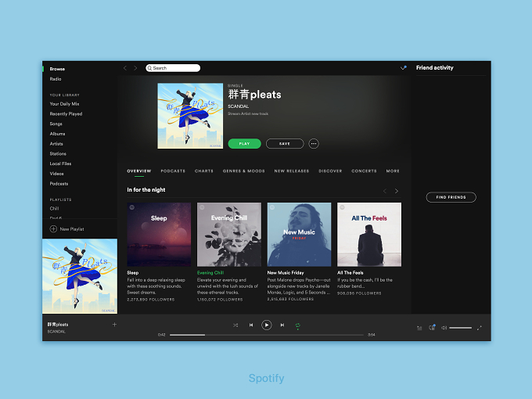Click the Save button
This screenshot has height=399, width=532.
[x=285, y=143]
